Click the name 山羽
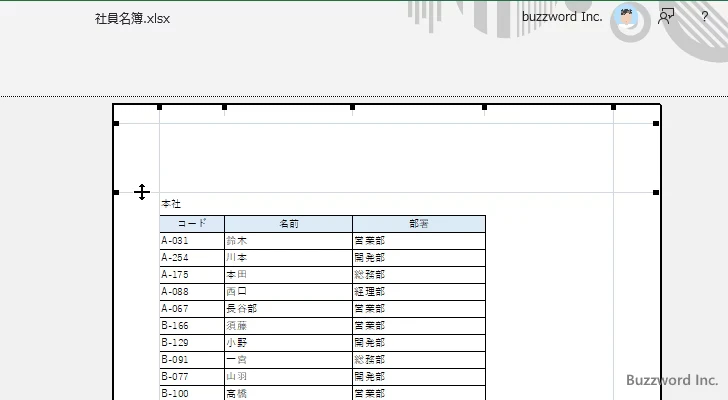The width and height of the screenshot is (728, 400). coord(236,377)
